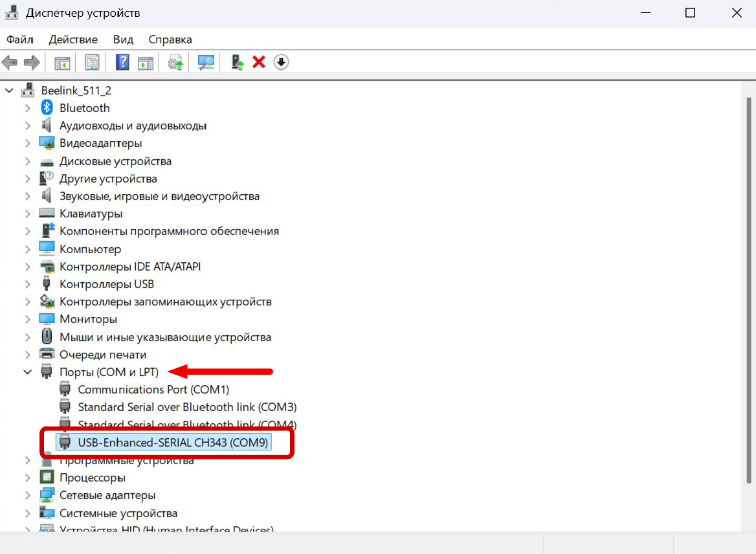Expand the Видеоадаптеры category
The image size is (756, 554).
[x=28, y=143]
